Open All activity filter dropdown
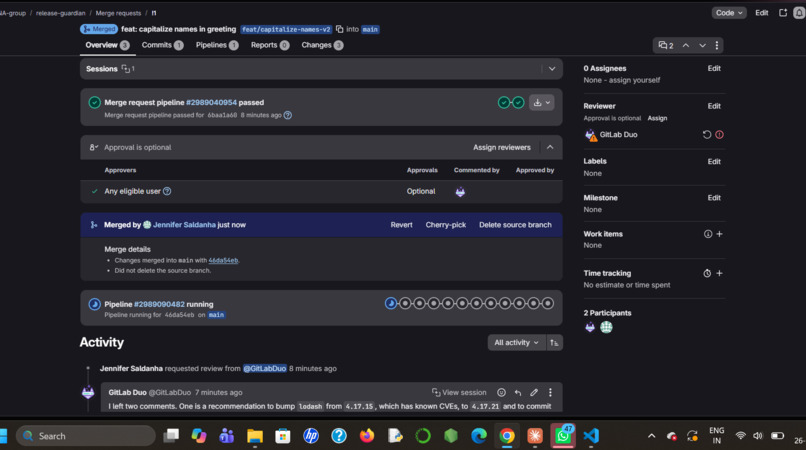This screenshot has height=450, width=806. (516, 343)
